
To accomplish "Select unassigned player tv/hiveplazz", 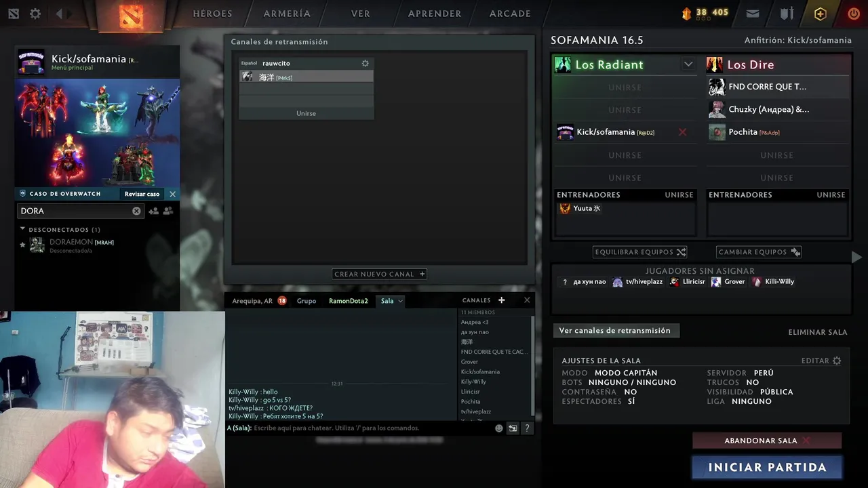I will tap(636, 282).
